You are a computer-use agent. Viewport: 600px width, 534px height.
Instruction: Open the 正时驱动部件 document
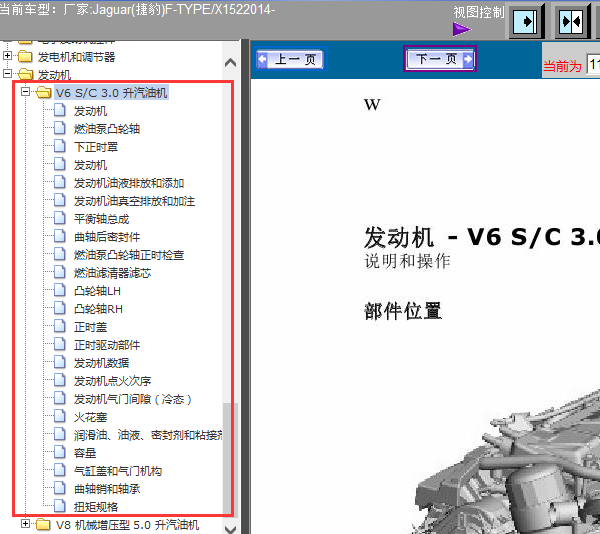107,345
